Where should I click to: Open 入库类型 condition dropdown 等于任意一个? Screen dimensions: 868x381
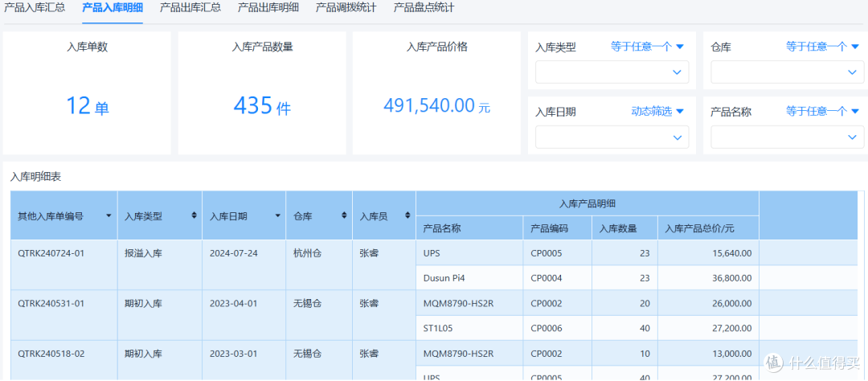(x=647, y=47)
